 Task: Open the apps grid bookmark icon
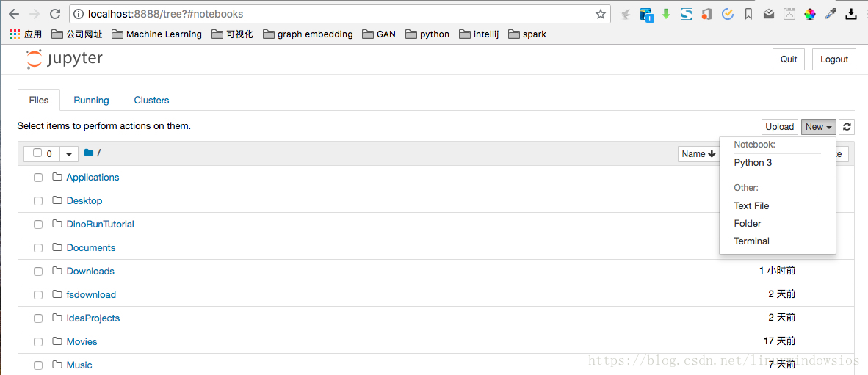tap(15, 34)
